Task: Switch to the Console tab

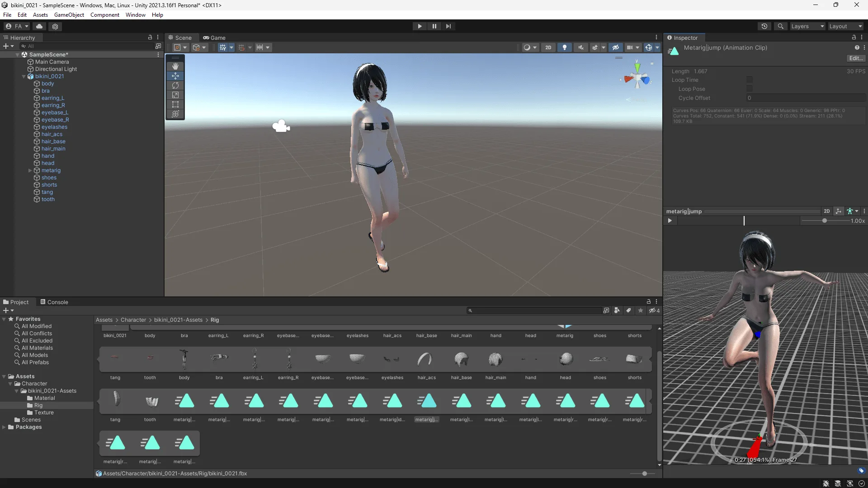Action: pos(57,302)
